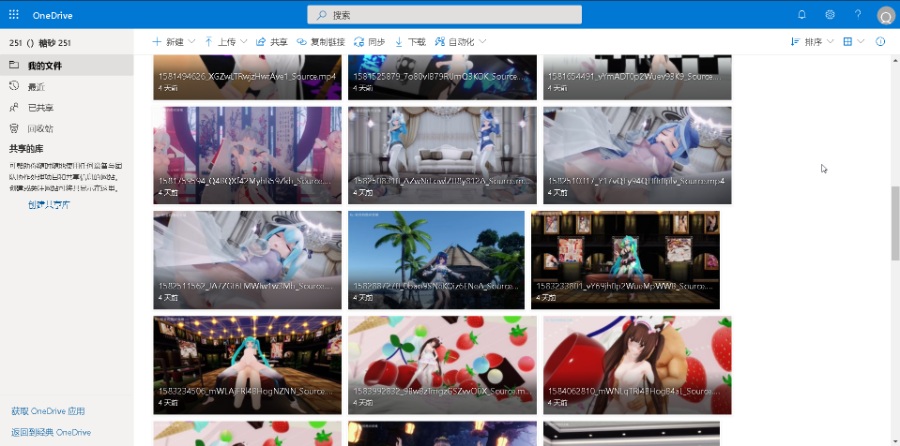Open the account profile avatar

click(x=886, y=15)
